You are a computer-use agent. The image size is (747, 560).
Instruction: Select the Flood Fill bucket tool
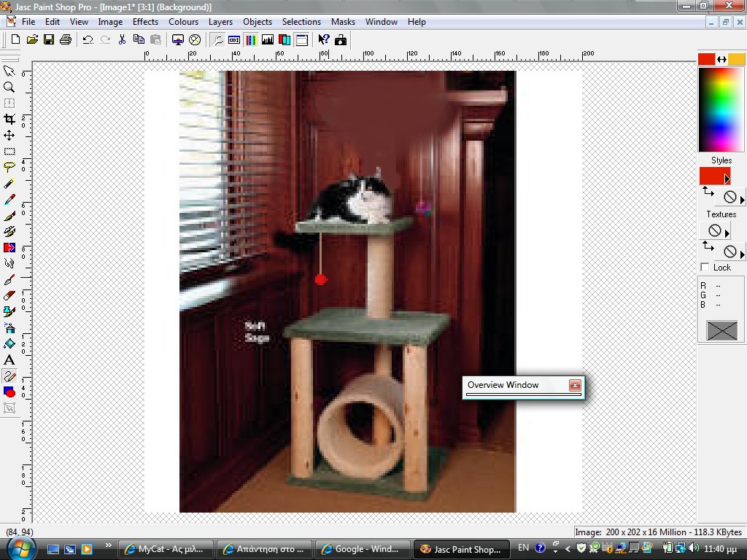[x=9, y=344]
